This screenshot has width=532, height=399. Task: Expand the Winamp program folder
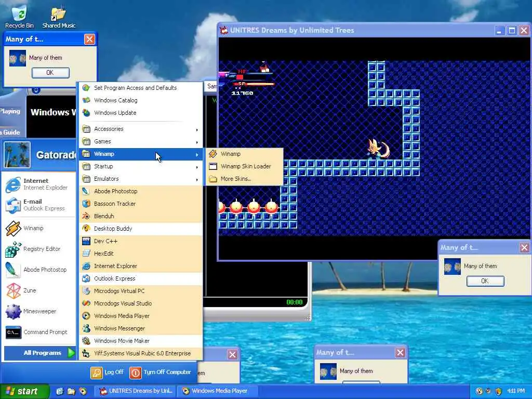[x=141, y=154]
